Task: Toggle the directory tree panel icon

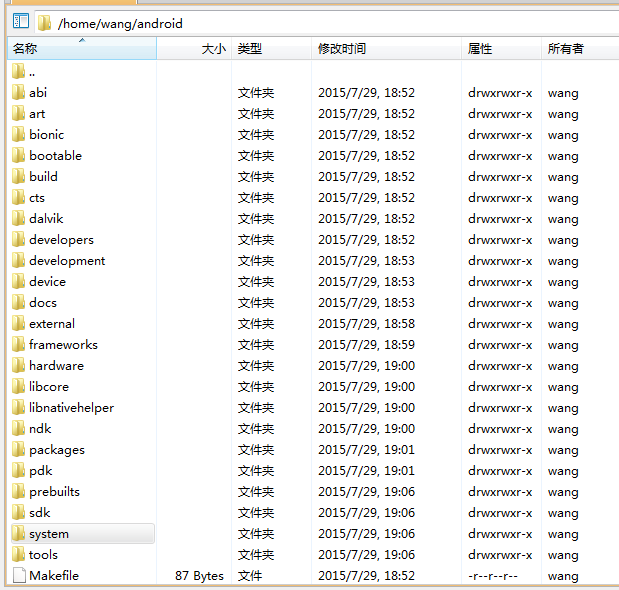Action: click(x=21, y=21)
